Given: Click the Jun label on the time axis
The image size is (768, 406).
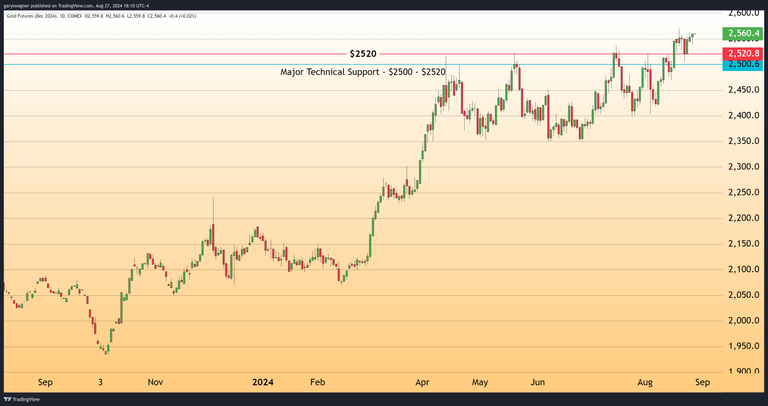Looking at the screenshot, I should pyautogui.click(x=538, y=382).
